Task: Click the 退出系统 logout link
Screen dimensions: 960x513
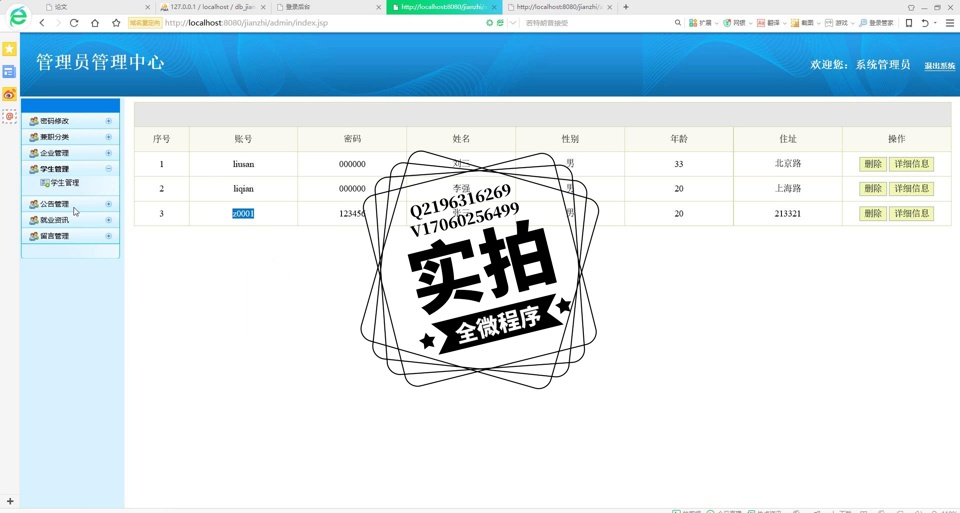Action: (939, 66)
